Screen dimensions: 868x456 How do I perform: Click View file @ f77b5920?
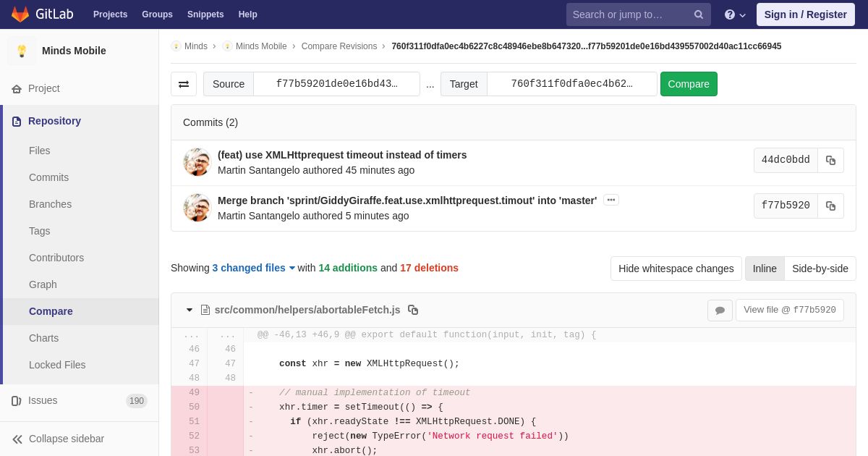[790, 310]
